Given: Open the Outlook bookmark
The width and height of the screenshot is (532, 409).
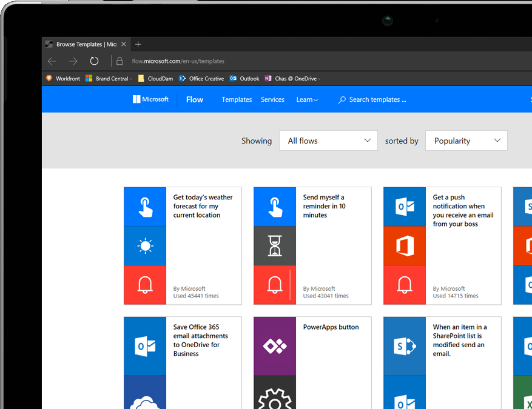Looking at the screenshot, I should (x=244, y=79).
